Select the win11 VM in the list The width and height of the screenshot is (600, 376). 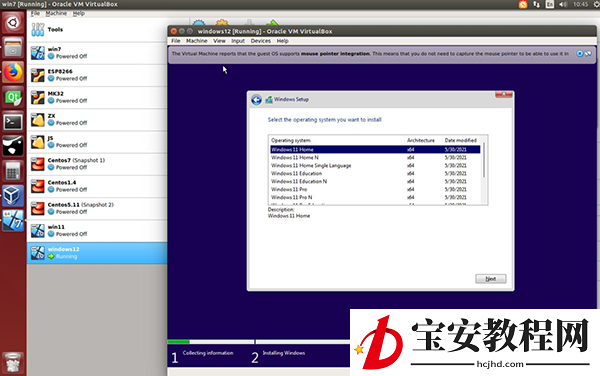(97, 231)
